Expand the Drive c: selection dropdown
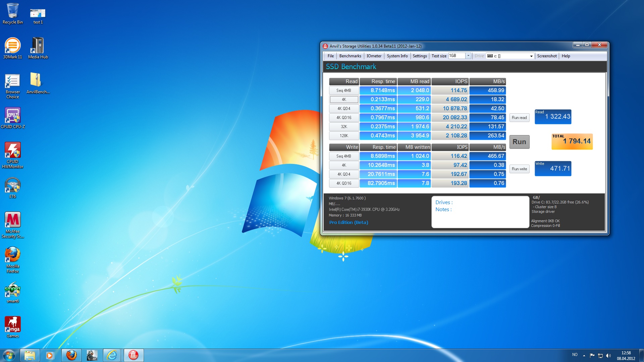This screenshot has height=362, width=644. (x=531, y=56)
